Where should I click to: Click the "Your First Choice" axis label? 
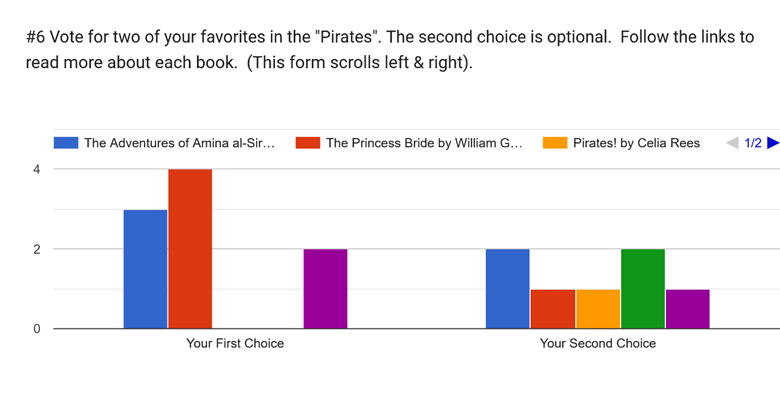pos(235,343)
